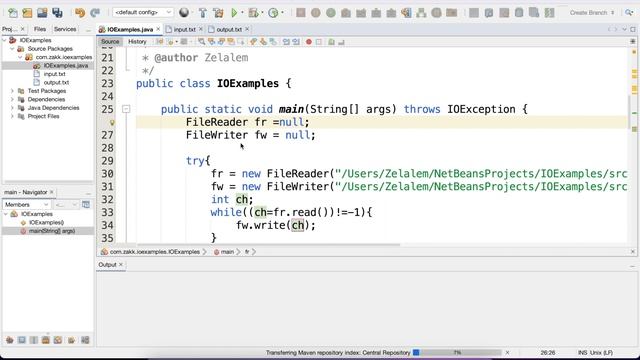Open the Files panel tab
The image size is (640, 360).
[40, 29]
